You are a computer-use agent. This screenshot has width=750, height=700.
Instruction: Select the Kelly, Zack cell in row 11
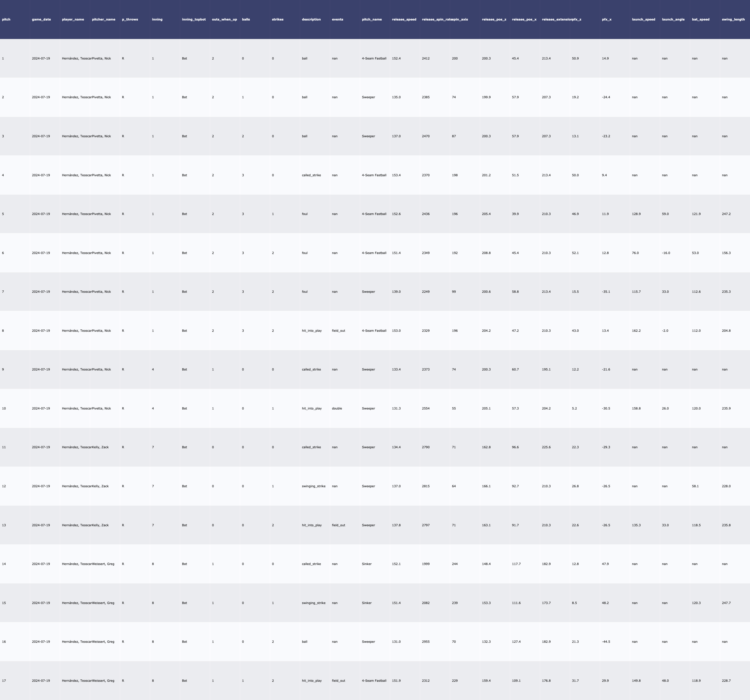point(100,447)
